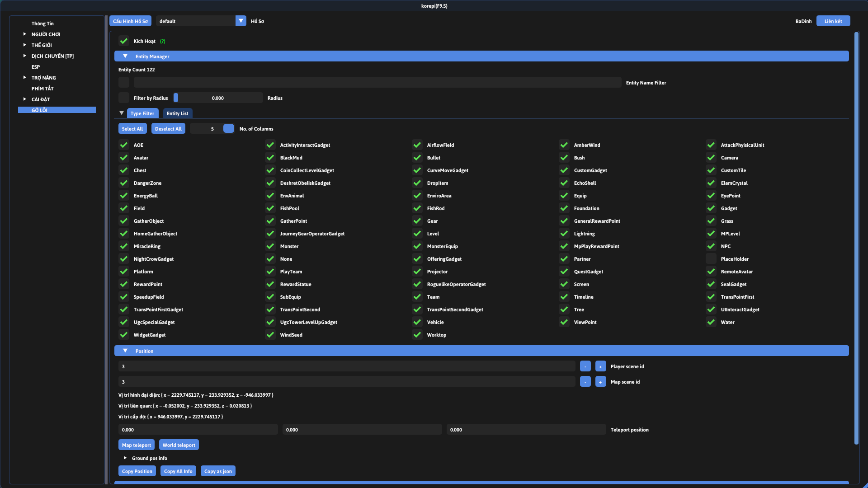
Task: Collapse the Type Filter triangle arrow
Action: point(122,113)
